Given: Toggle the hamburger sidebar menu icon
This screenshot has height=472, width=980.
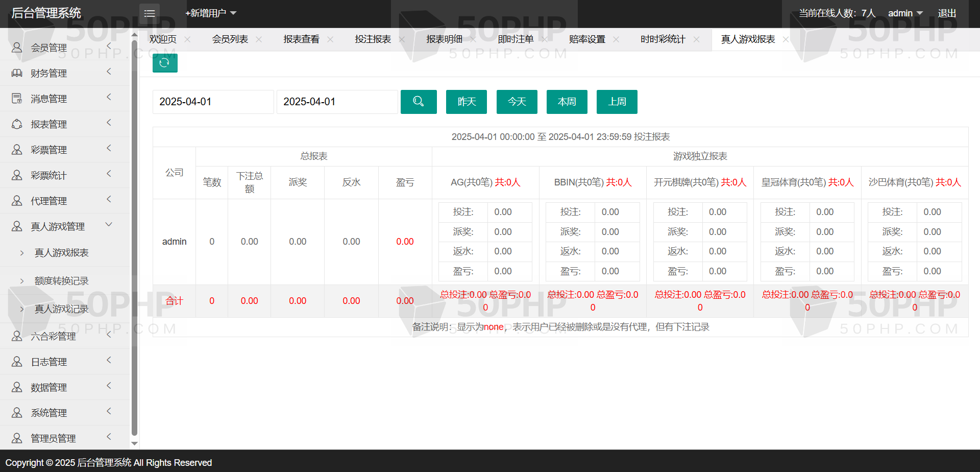Looking at the screenshot, I should coord(149,13).
